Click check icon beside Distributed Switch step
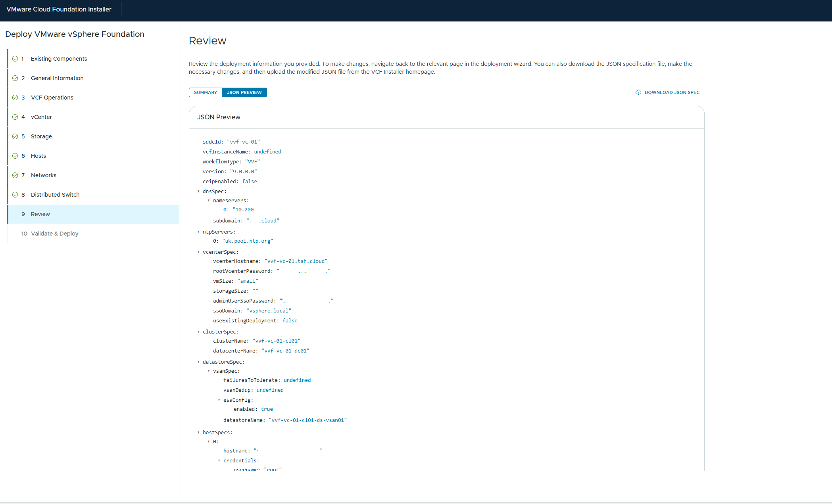 [x=15, y=195]
